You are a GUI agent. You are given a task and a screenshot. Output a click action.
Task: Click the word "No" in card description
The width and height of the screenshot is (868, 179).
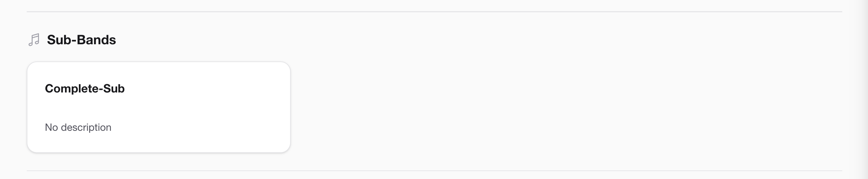click(x=51, y=127)
